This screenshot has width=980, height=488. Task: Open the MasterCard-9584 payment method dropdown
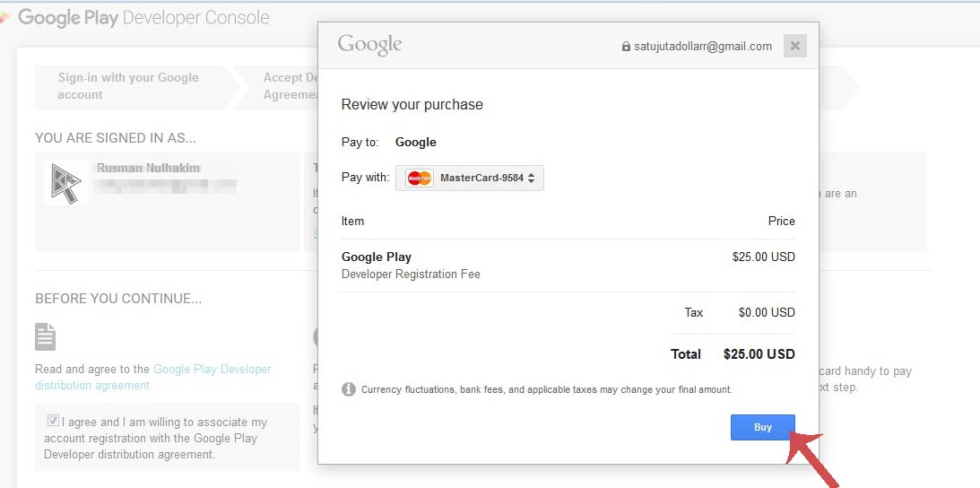coord(469,178)
